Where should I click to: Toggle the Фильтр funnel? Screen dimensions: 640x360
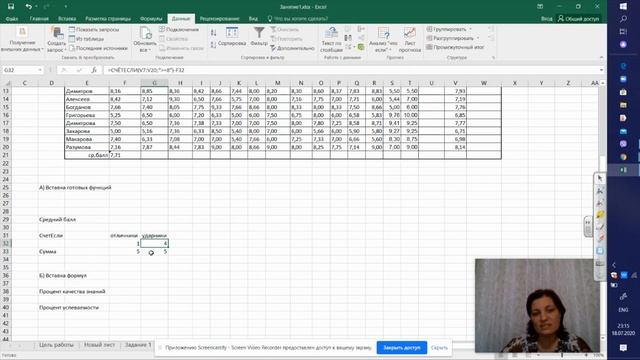pyautogui.click(x=259, y=37)
